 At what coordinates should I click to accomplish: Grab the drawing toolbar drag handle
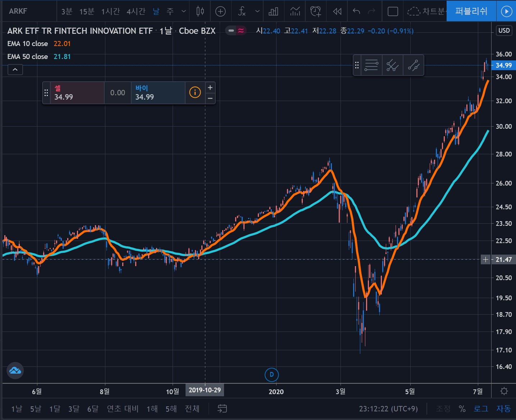pyautogui.click(x=357, y=65)
